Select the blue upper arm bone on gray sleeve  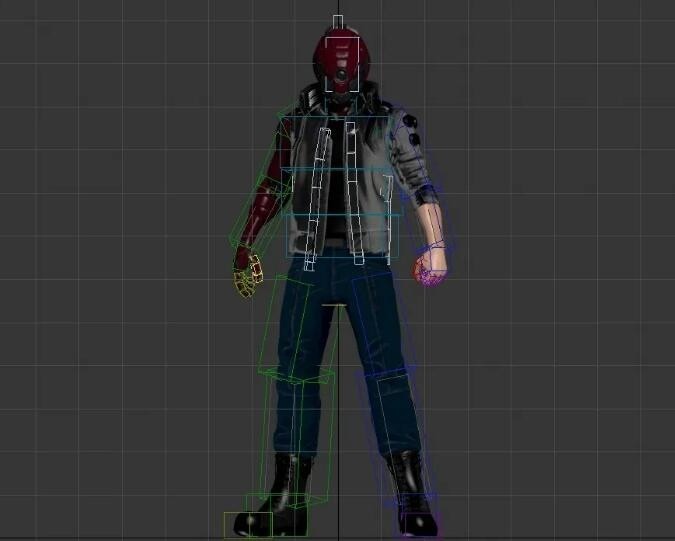(x=413, y=153)
